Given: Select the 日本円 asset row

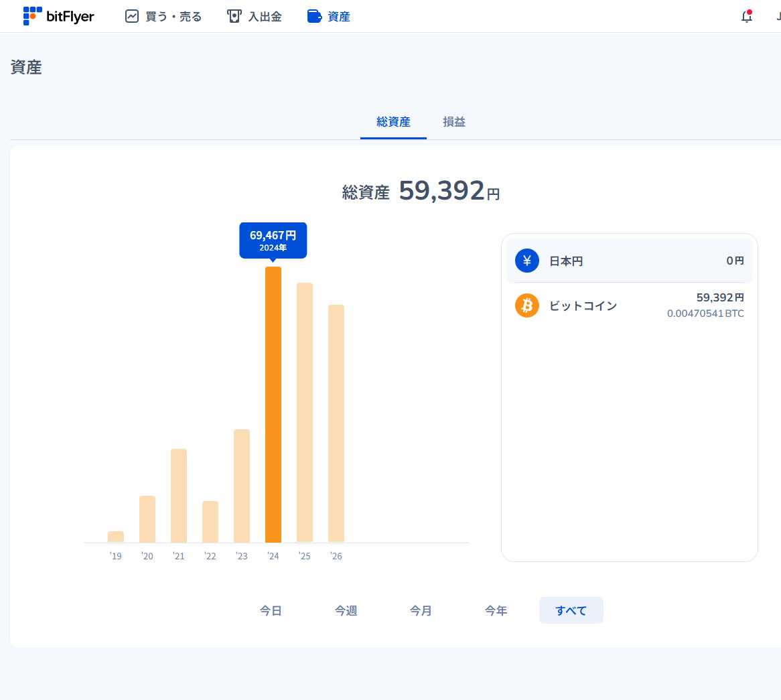Looking at the screenshot, I should click(x=629, y=261).
